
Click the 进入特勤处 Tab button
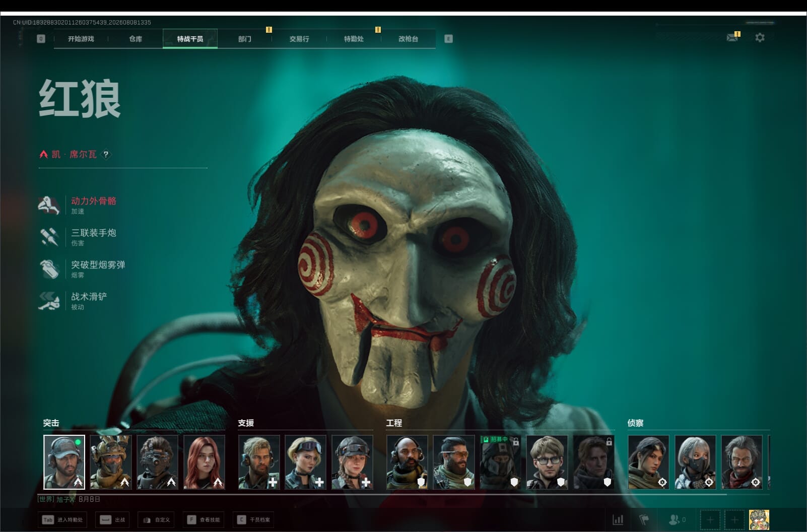62,519
